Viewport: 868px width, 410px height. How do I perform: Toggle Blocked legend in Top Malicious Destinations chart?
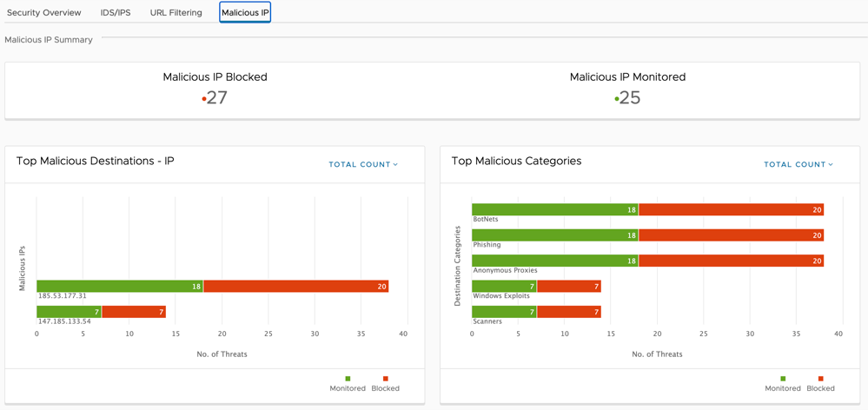point(385,384)
